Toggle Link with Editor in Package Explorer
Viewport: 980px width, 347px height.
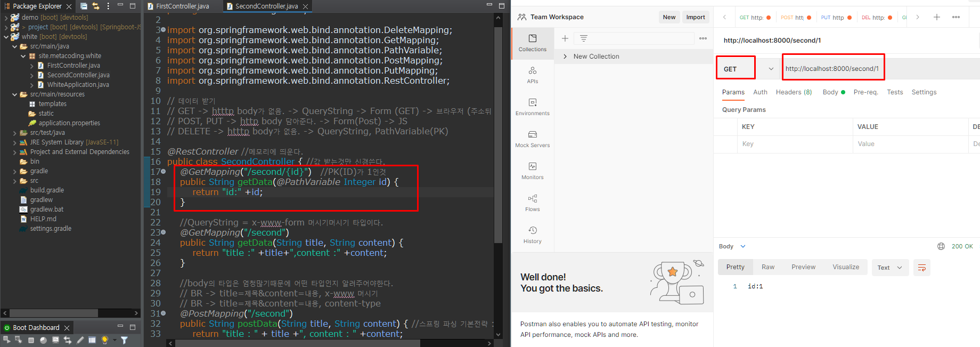(x=96, y=6)
